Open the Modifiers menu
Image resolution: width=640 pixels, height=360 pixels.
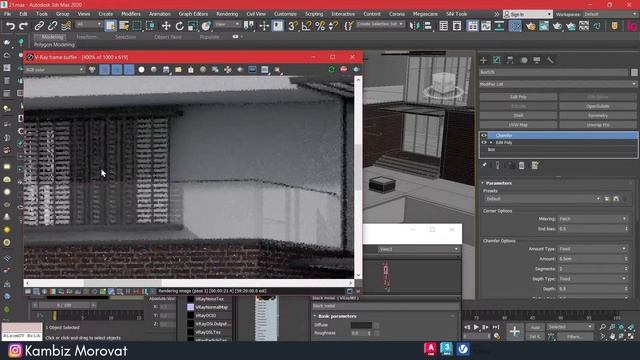tap(131, 14)
